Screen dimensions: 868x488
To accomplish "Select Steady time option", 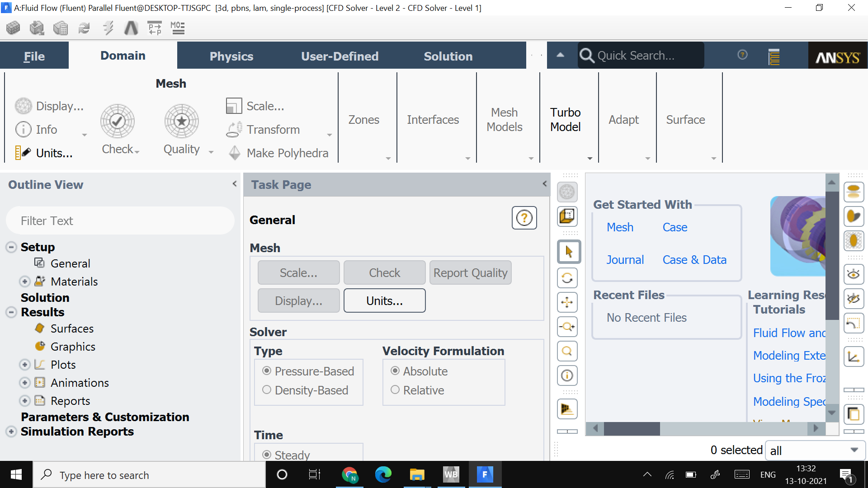I will click(287, 455).
